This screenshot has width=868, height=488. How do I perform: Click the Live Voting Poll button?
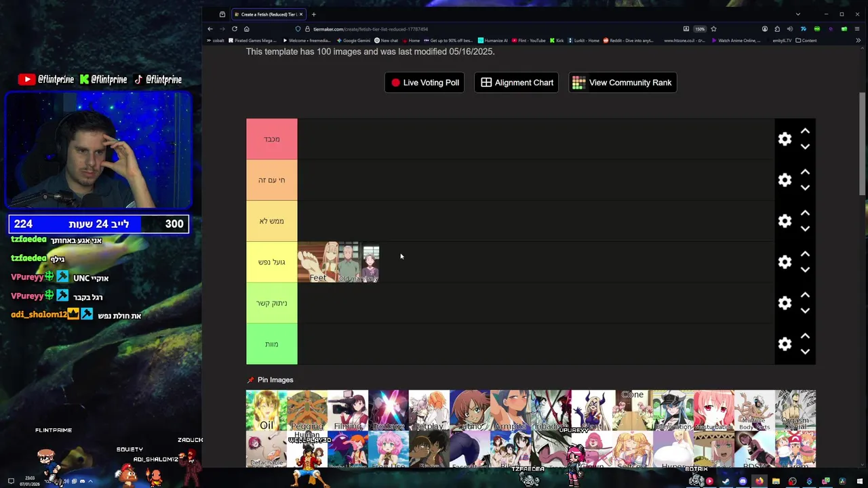pos(425,83)
